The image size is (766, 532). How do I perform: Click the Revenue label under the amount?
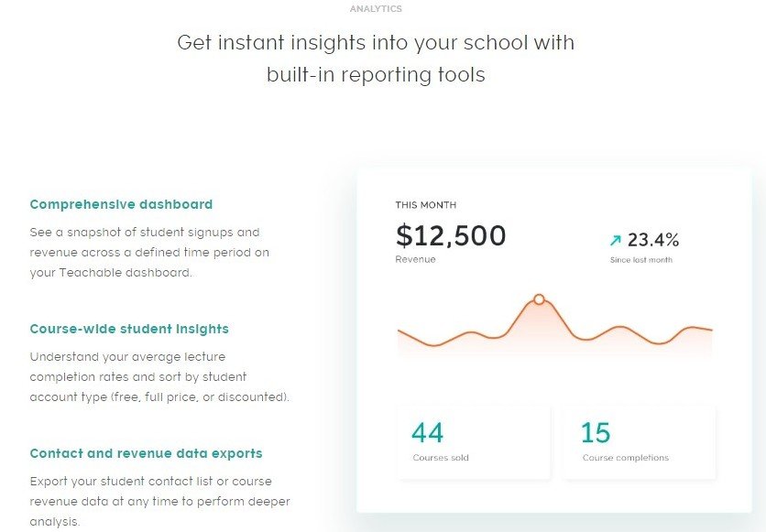click(415, 259)
